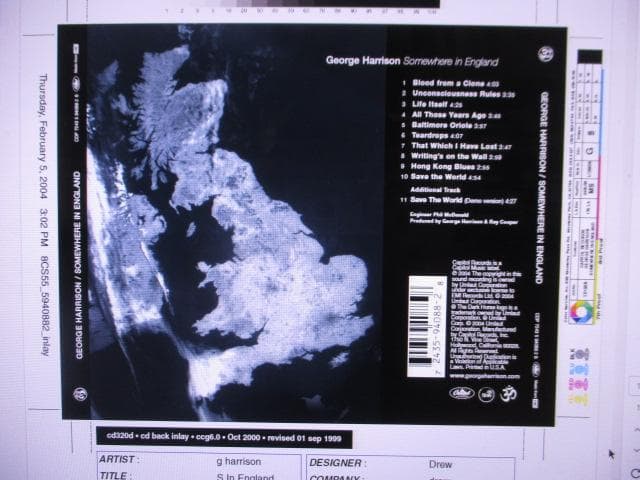Click the 'Produced by George Harrison & Ray Cooper' line

(464, 222)
